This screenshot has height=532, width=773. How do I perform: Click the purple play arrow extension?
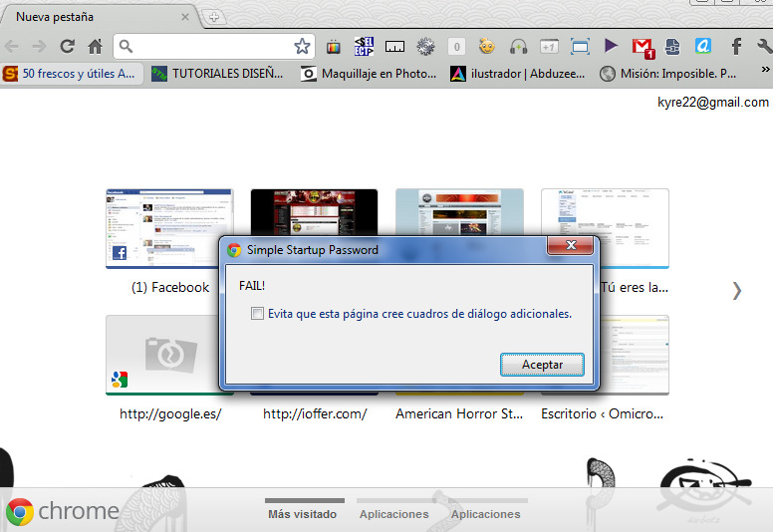pos(611,46)
